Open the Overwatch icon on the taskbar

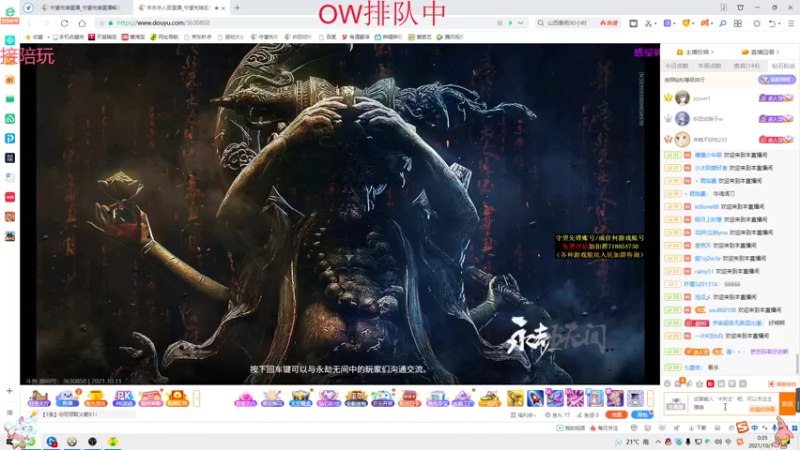pos(72,441)
